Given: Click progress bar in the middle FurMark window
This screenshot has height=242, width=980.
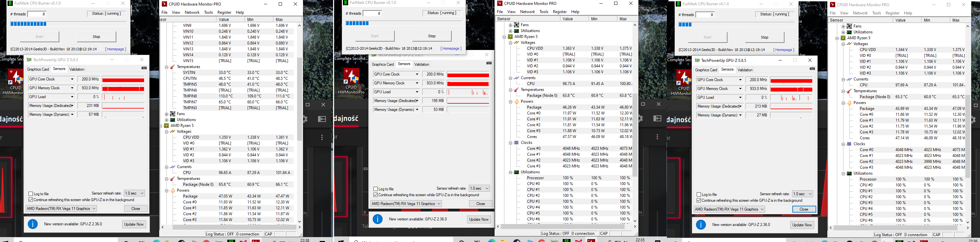Looking at the screenshot, I should (x=404, y=23).
